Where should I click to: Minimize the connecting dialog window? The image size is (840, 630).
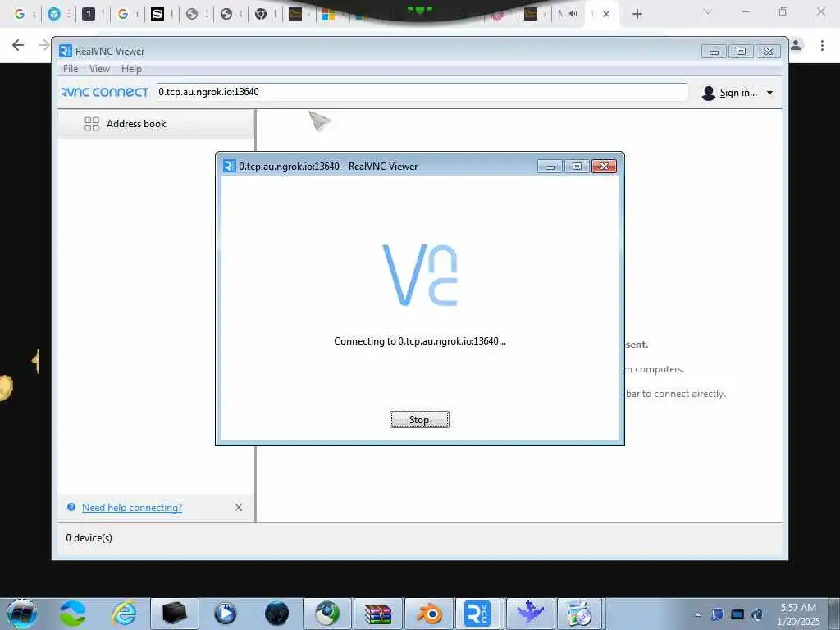[x=550, y=166]
